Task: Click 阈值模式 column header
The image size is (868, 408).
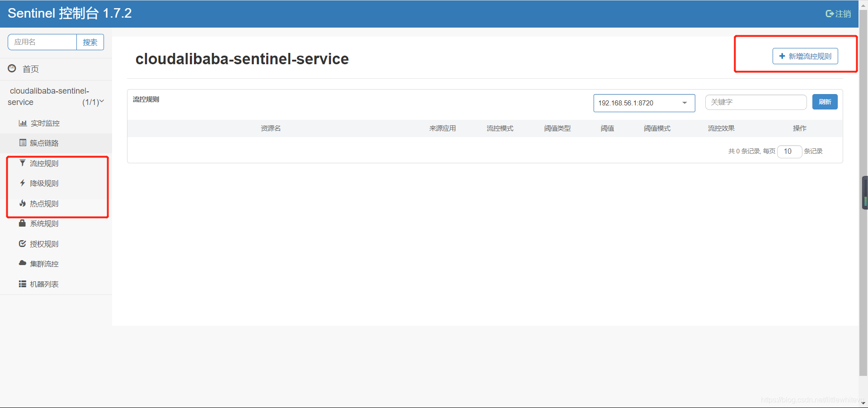Action: click(x=657, y=128)
